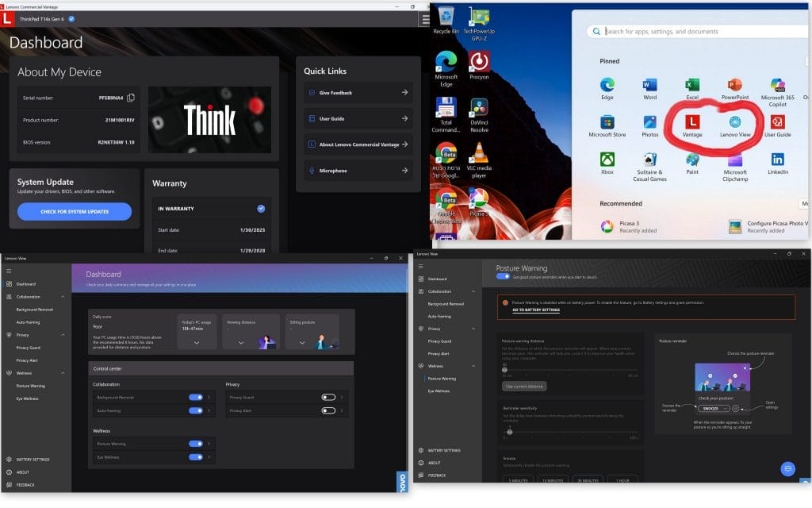The image size is (812, 508).
Task: Enable Privacy Alert in Control center
Action: click(328, 410)
